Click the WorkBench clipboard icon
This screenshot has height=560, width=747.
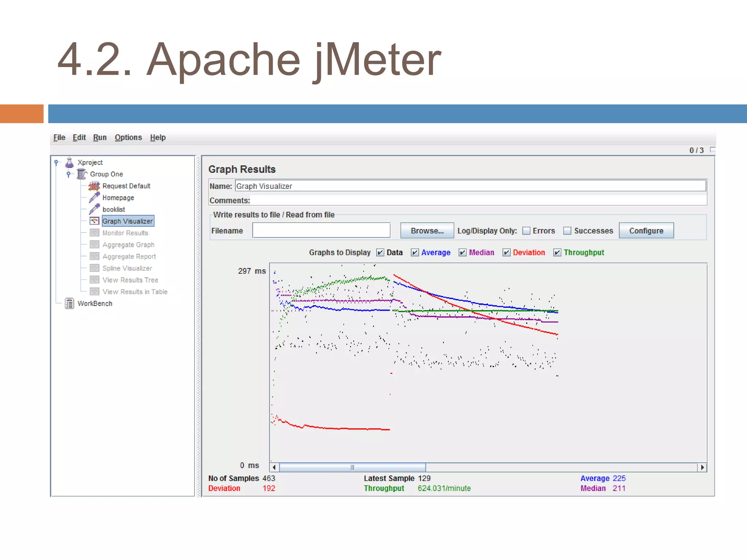pos(69,303)
